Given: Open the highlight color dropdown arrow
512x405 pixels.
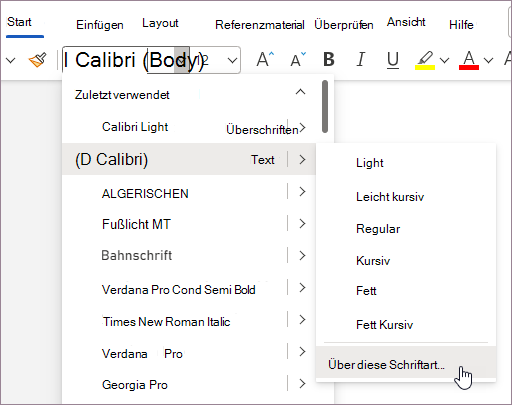Looking at the screenshot, I should click(444, 60).
